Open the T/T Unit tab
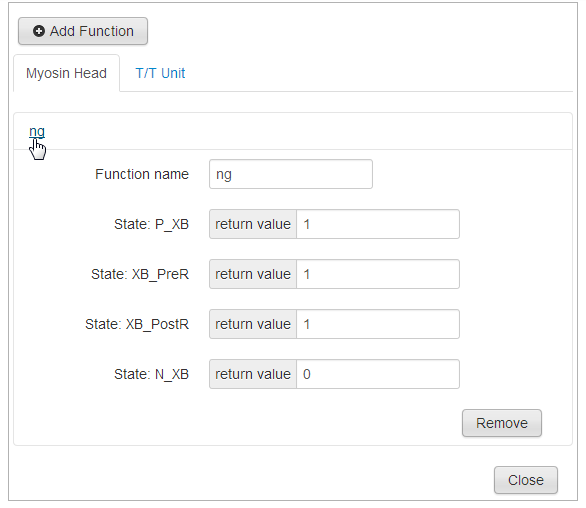586x508 pixels. [x=160, y=73]
